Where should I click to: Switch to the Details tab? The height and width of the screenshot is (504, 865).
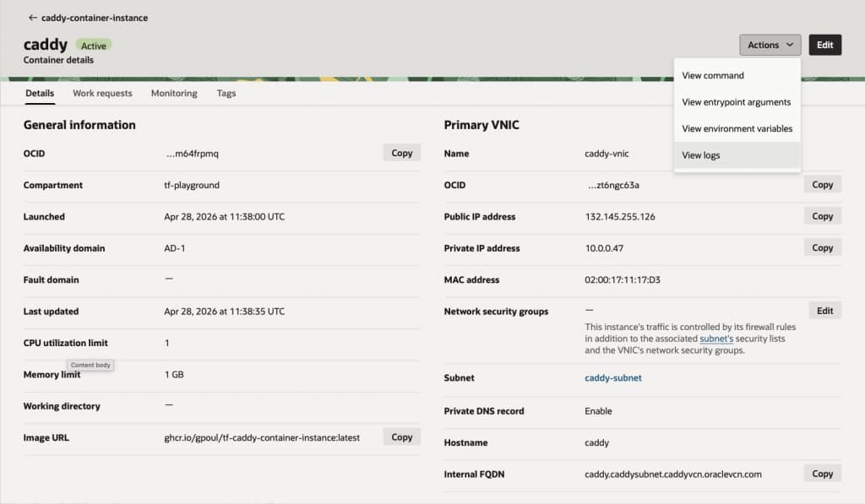pos(40,93)
